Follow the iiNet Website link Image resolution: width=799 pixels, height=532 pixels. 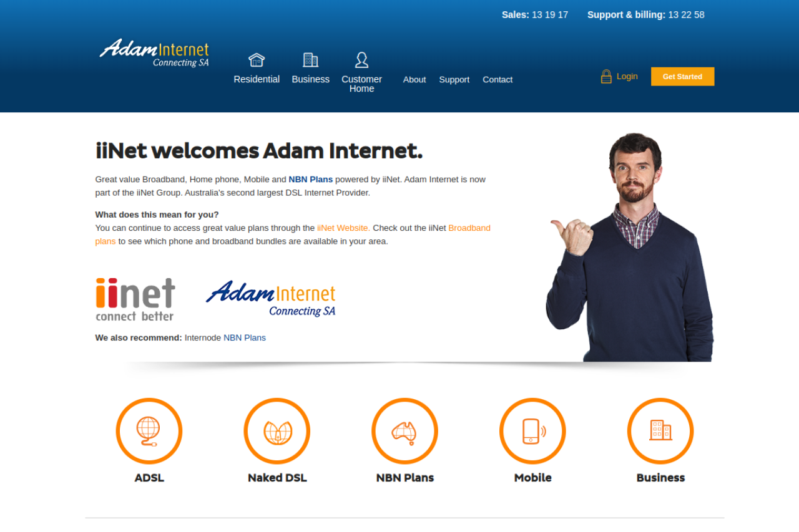click(x=343, y=228)
